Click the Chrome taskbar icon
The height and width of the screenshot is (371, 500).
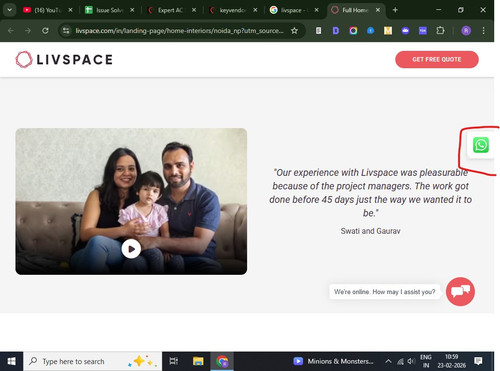coord(222,361)
